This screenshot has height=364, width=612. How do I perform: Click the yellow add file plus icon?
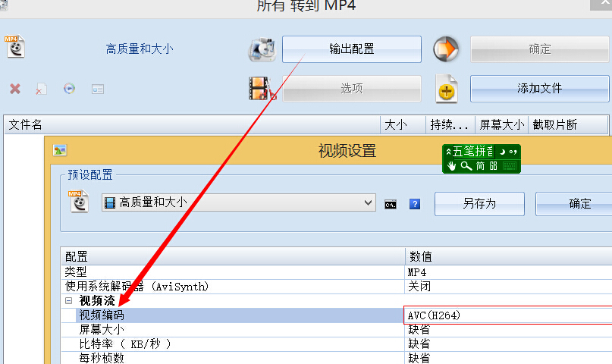[447, 90]
